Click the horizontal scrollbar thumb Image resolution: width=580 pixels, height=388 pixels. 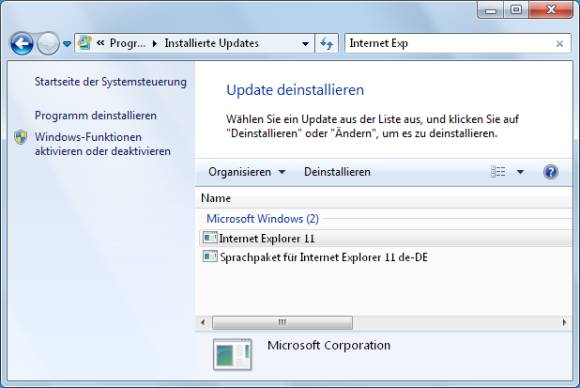pos(282,323)
